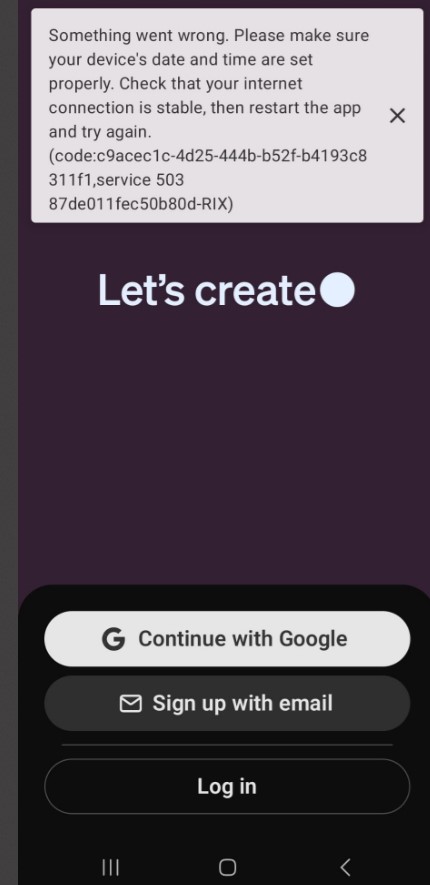The height and width of the screenshot is (885, 430).
Task: Click the black bottom sheet above Continue with Google
Action: pos(226,598)
